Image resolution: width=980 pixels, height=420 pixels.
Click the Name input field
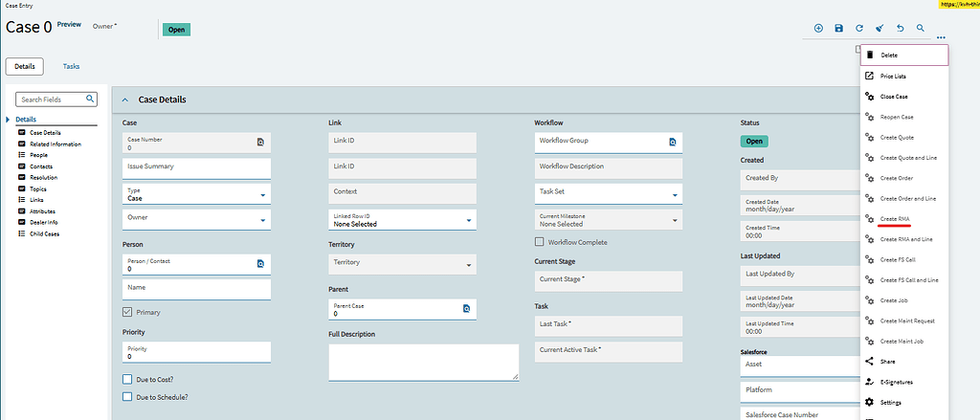tap(197, 289)
